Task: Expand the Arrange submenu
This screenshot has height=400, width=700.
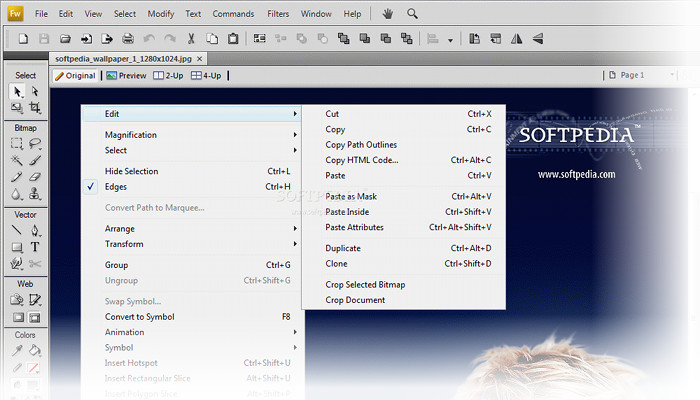Action: point(193,229)
